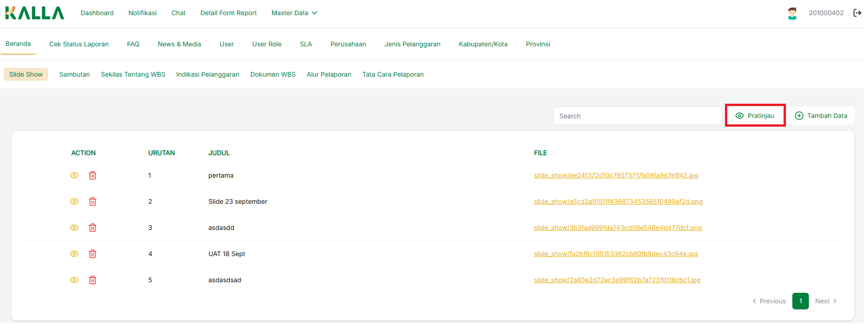
Task: Switch to the News & Media tab
Action: coord(179,44)
